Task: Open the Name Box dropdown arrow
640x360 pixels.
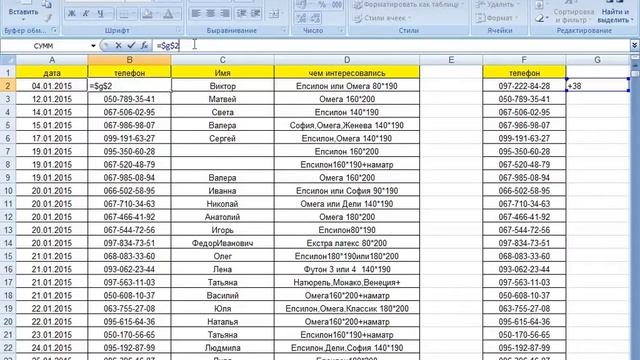Action: pyautogui.click(x=93, y=46)
